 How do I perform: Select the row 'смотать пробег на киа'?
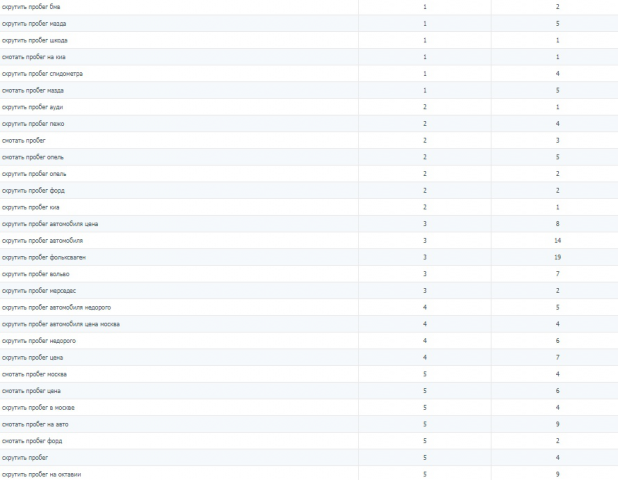tap(309, 57)
